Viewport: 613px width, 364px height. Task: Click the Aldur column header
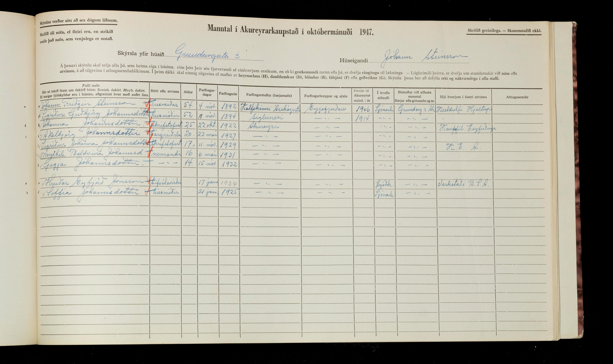pyautogui.click(x=188, y=92)
